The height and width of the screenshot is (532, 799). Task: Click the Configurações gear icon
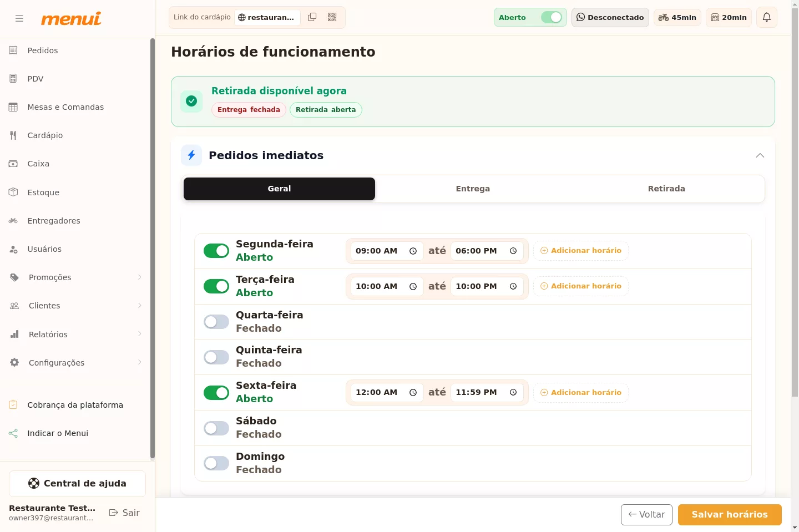pyautogui.click(x=14, y=363)
